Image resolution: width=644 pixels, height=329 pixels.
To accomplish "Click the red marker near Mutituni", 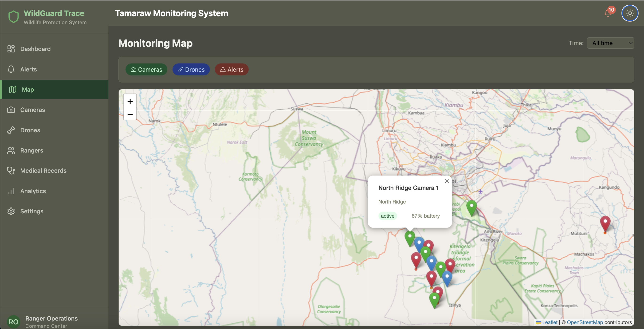I will pyautogui.click(x=605, y=223).
